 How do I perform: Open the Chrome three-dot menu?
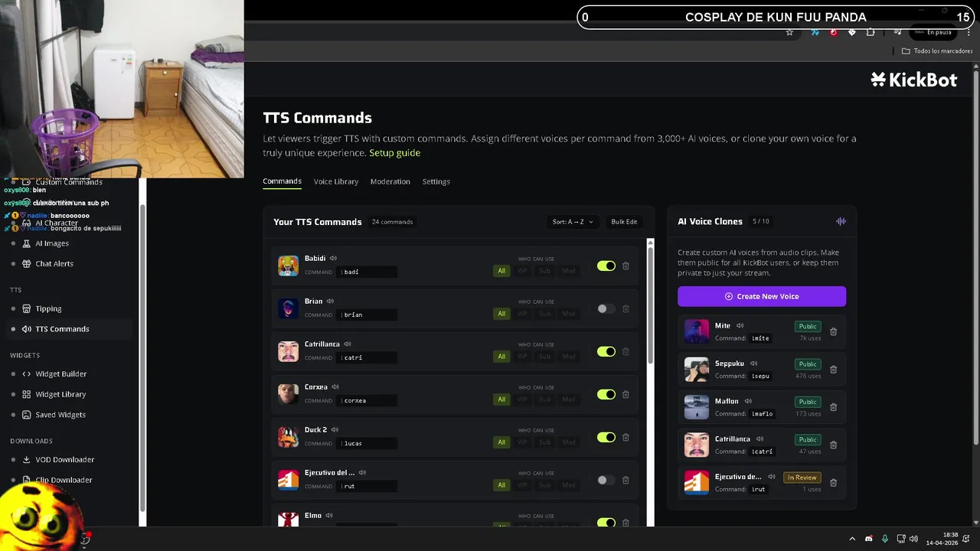pyautogui.click(x=969, y=32)
